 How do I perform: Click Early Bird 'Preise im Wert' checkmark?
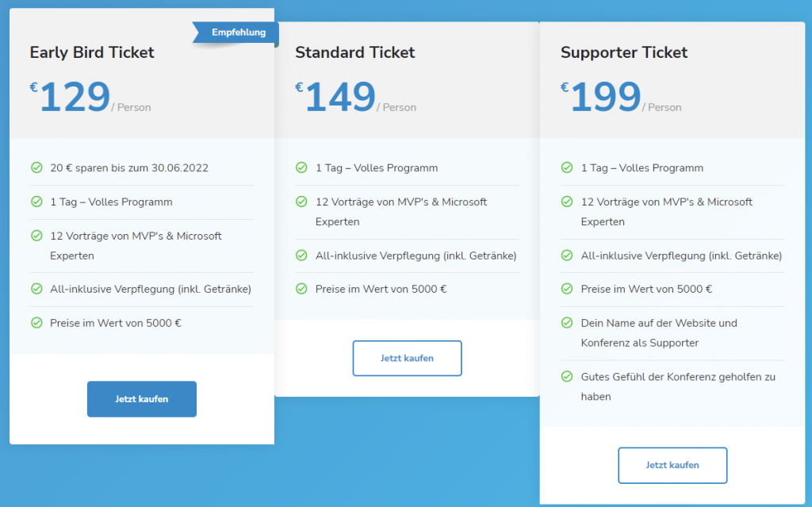36,323
